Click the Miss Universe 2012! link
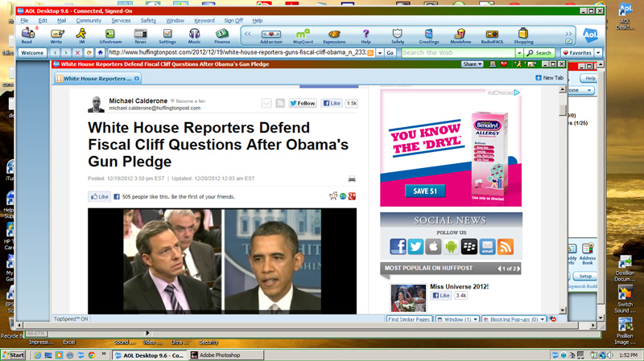The height and width of the screenshot is (361, 644). coord(459,287)
